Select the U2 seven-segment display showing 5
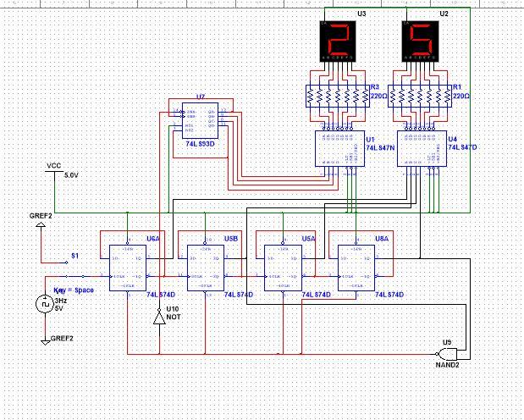Image resolution: width=524 pixels, height=420 pixels. tap(420, 41)
